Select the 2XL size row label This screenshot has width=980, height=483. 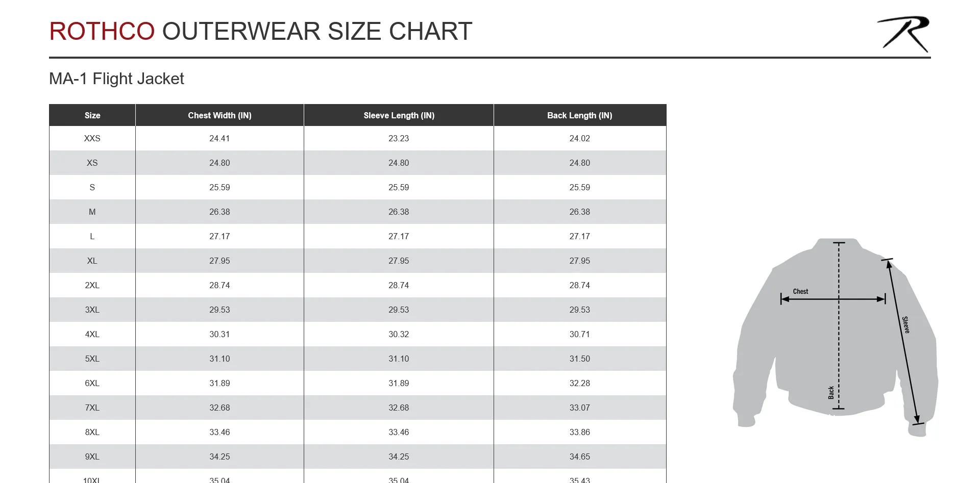pos(92,285)
